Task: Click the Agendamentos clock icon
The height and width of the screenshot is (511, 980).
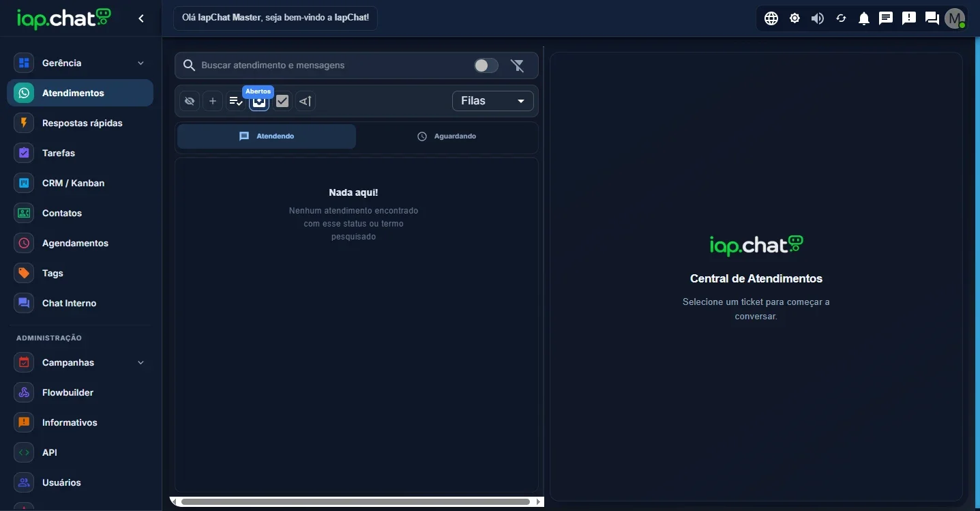Action: coord(24,243)
